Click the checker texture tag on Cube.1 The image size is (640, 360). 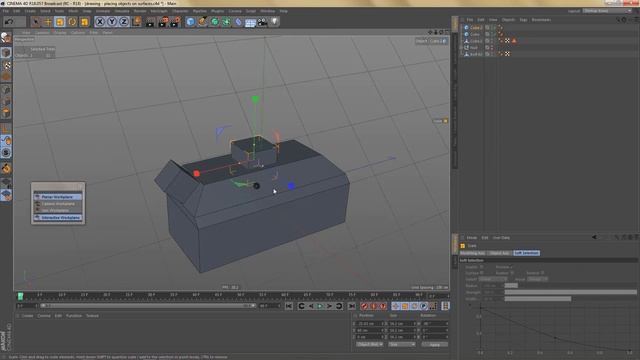click(507, 41)
